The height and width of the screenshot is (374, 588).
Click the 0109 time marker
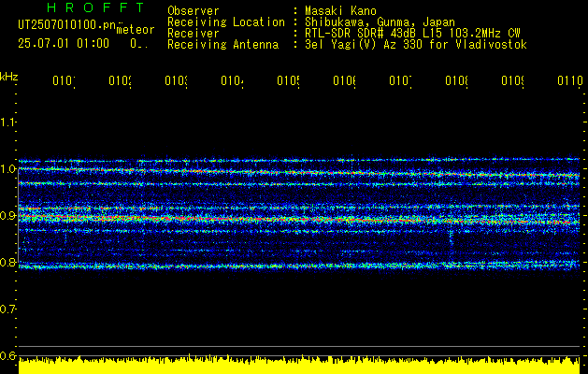512,80
